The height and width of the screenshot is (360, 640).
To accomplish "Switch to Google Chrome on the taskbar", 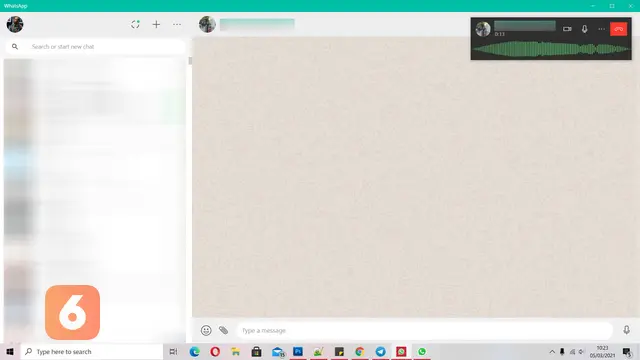I will [x=360, y=351].
